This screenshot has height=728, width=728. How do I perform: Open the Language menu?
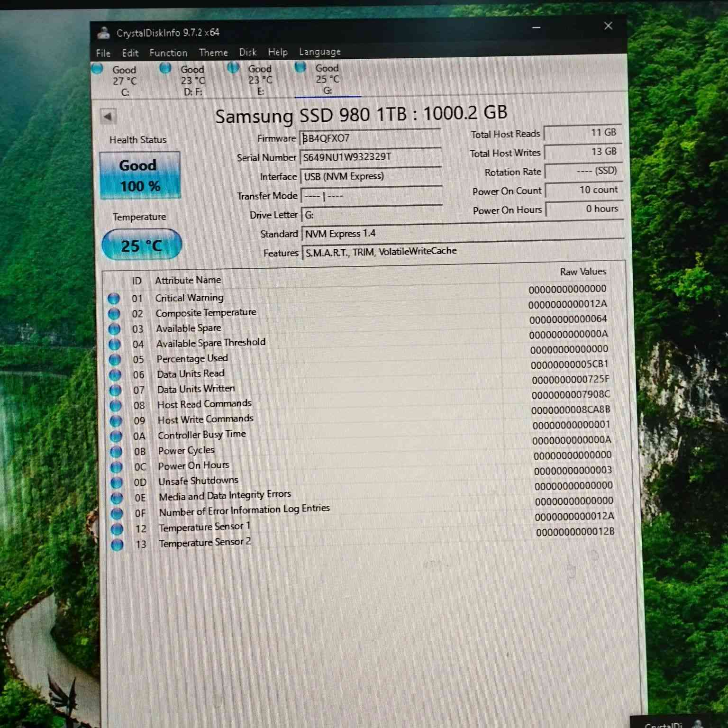319,51
